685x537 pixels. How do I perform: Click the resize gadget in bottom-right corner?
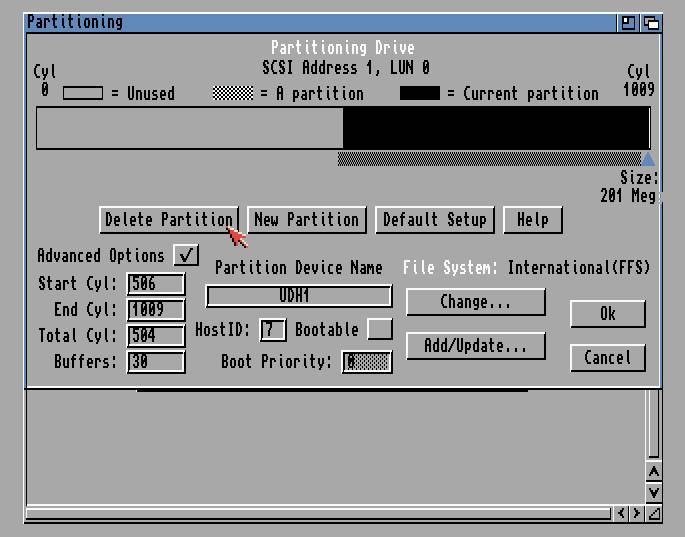click(653, 513)
